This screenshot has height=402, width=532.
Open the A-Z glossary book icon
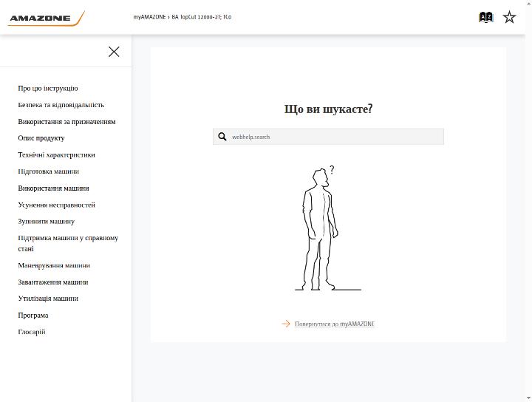pyautogui.click(x=485, y=17)
